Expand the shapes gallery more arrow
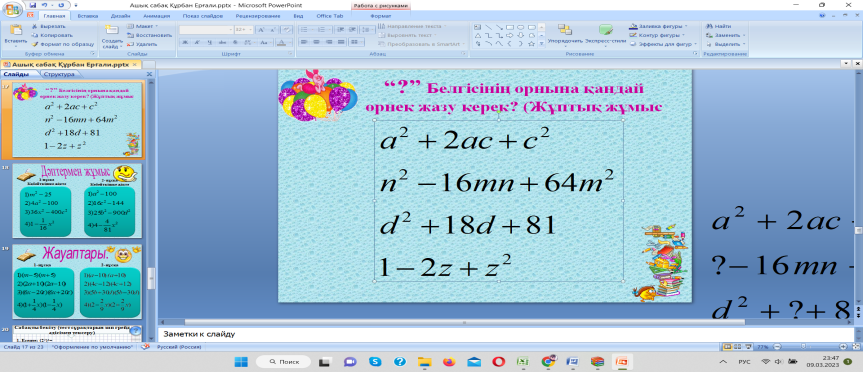This screenshot has height=372, width=863. (x=542, y=43)
